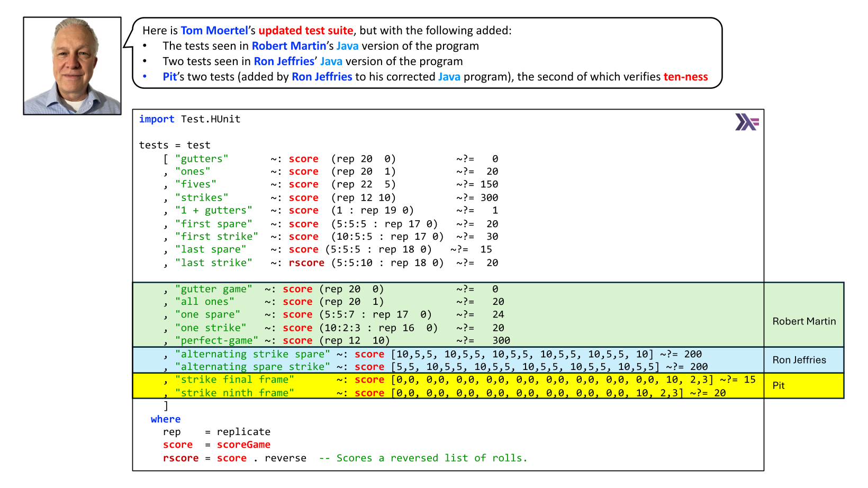Viewport: 868px width, 488px height.
Task: Select the blue "where" keyword
Action: tap(166, 419)
